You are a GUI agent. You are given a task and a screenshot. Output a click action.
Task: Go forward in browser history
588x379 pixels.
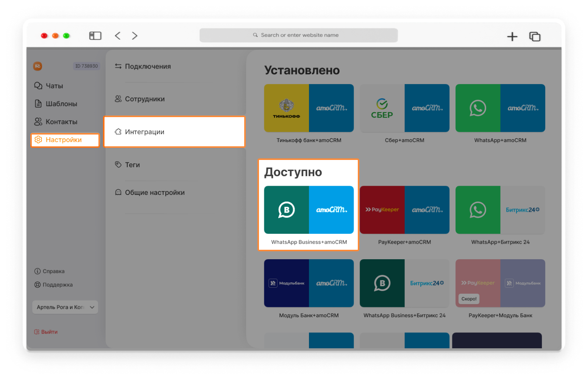(x=134, y=36)
